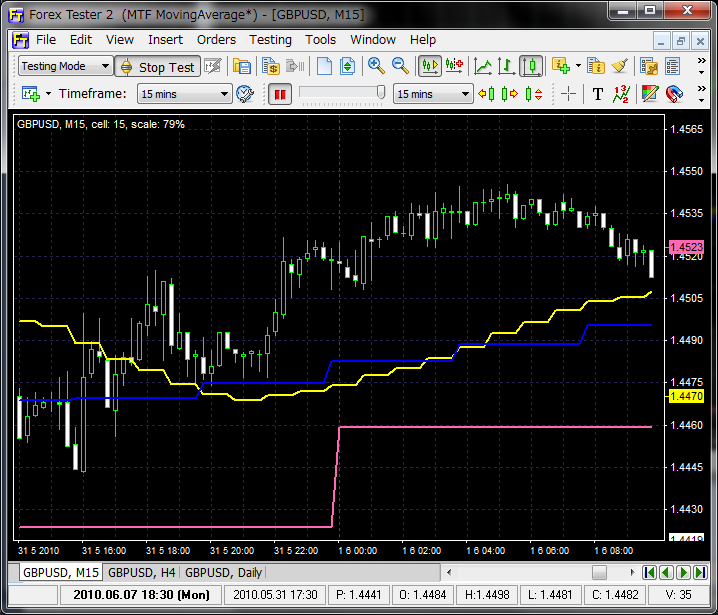This screenshot has width=718, height=615.
Task: Open the Insert menu
Action: click(165, 40)
